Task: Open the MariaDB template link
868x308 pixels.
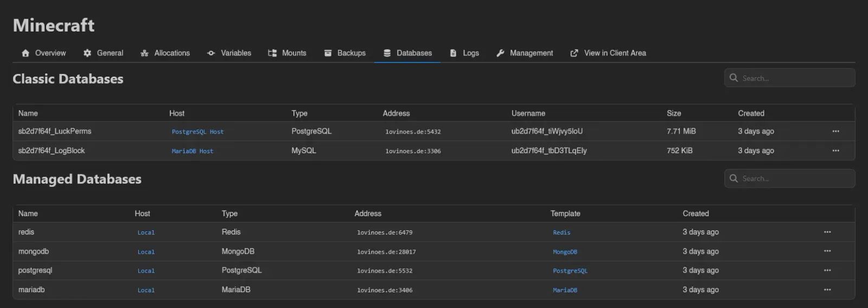Action: coord(565,291)
